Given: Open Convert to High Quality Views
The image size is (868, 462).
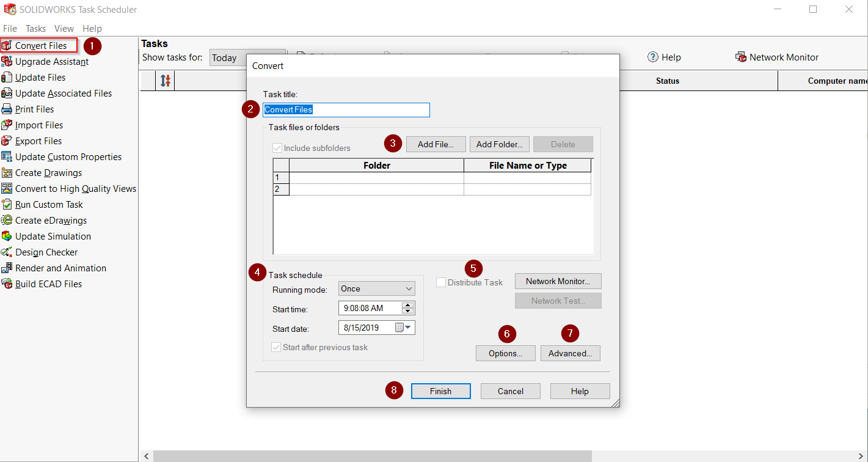Looking at the screenshot, I should [x=68, y=188].
